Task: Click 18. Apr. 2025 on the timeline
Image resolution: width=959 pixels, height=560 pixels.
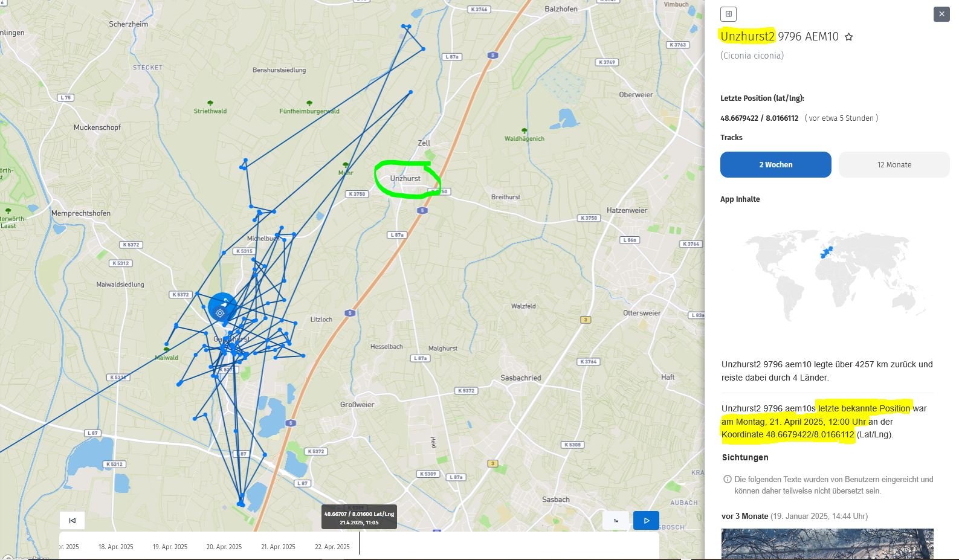Action: 115,547
